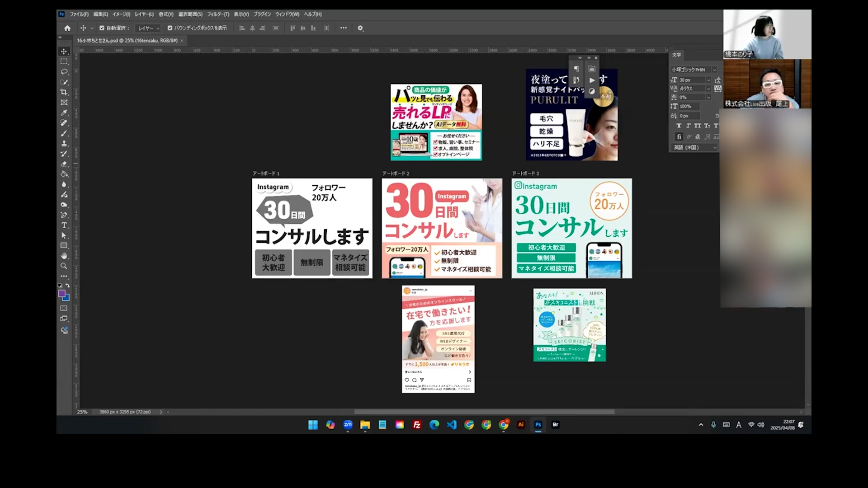Select the Clone Stamp tool
The image size is (868, 488).
[x=64, y=143]
